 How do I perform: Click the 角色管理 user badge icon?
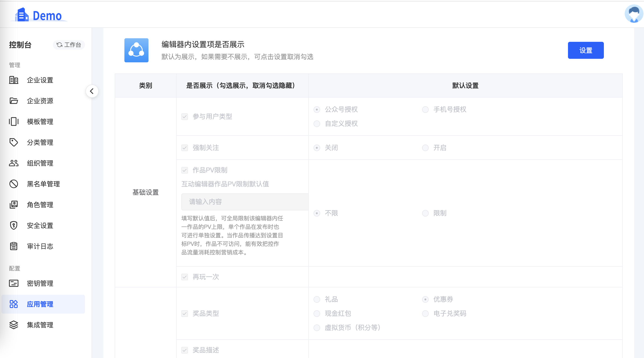coord(14,205)
